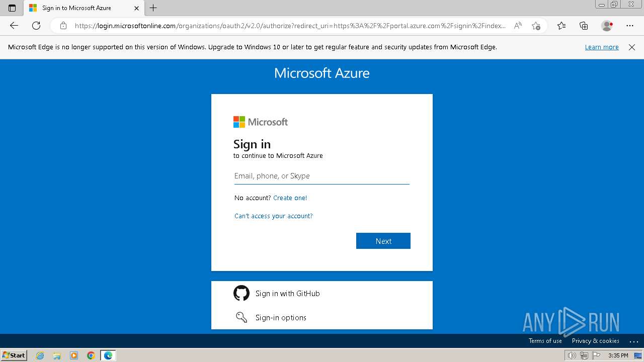Viewport: 644px width, 362px height.
Task: Choose Sign in with GitHub
Action: (322, 293)
